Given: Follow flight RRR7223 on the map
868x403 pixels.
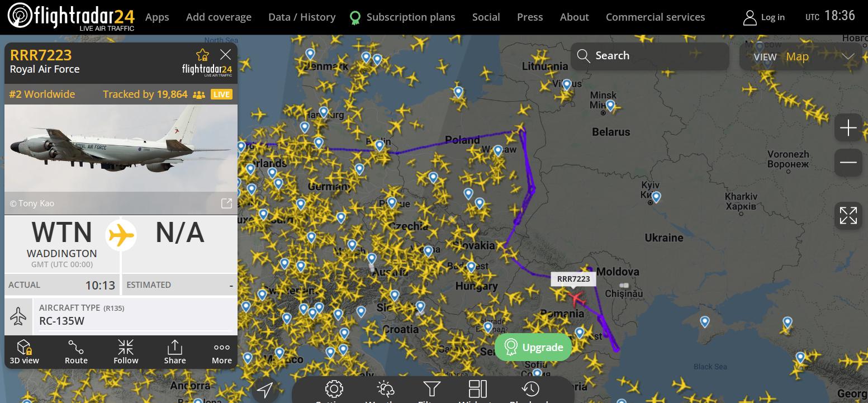Looking at the screenshot, I should point(126,352).
